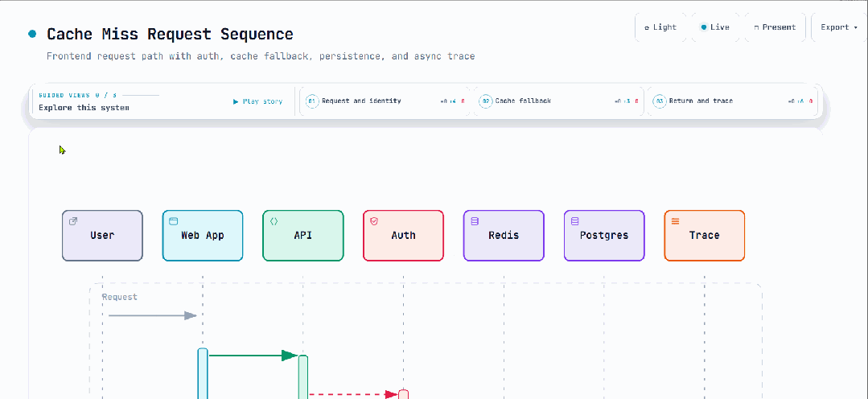The width and height of the screenshot is (868, 399).
Task: Click the browser window icon on Web App
Action: point(173,221)
